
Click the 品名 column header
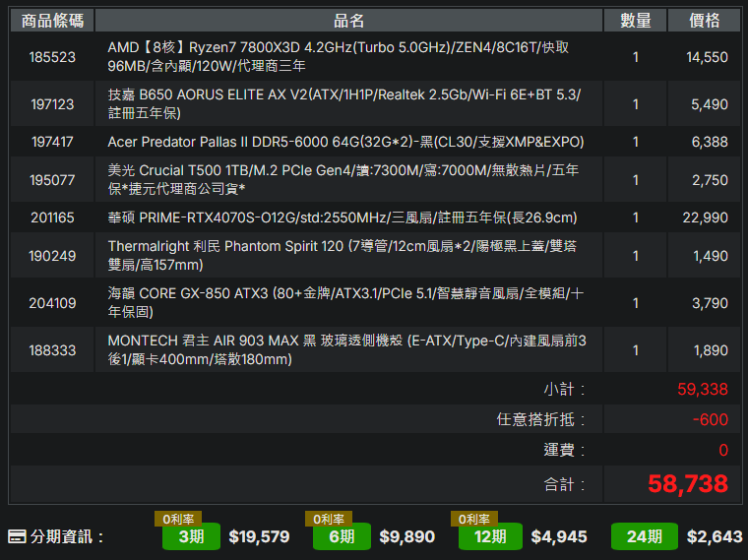(x=348, y=21)
